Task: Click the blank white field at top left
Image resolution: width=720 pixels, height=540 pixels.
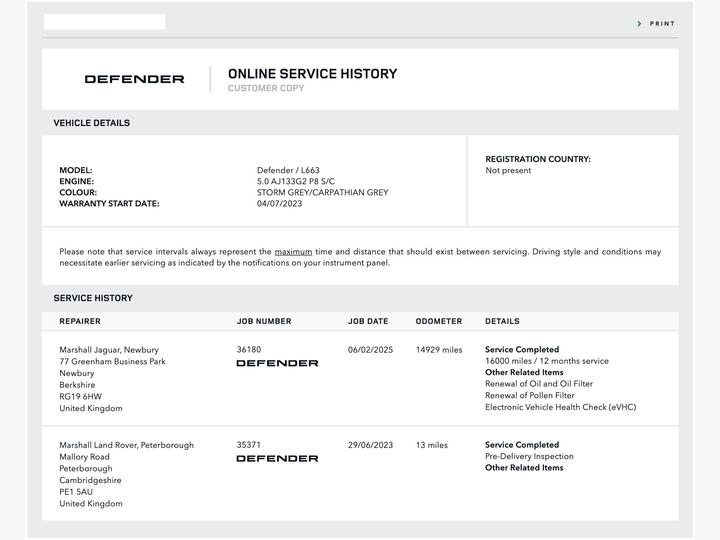Action: pos(105,22)
